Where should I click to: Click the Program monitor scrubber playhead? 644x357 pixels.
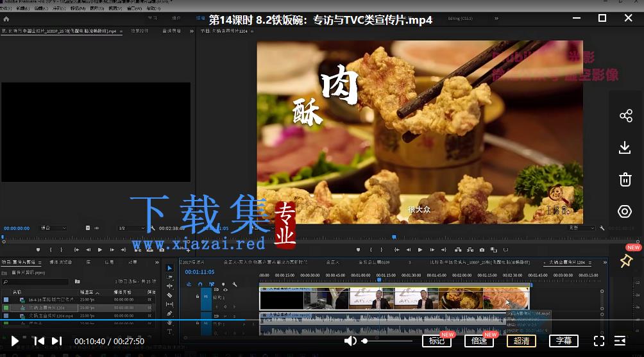point(394,237)
